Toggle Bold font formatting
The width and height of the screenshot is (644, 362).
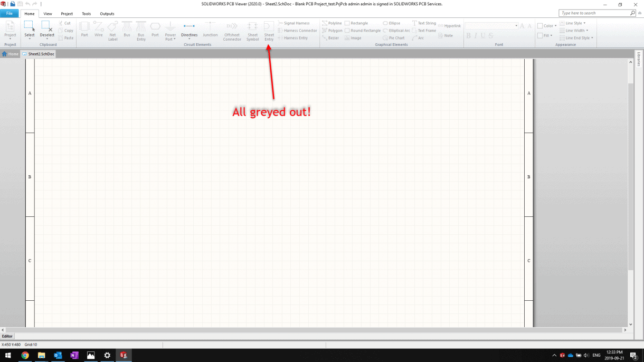click(x=468, y=36)
